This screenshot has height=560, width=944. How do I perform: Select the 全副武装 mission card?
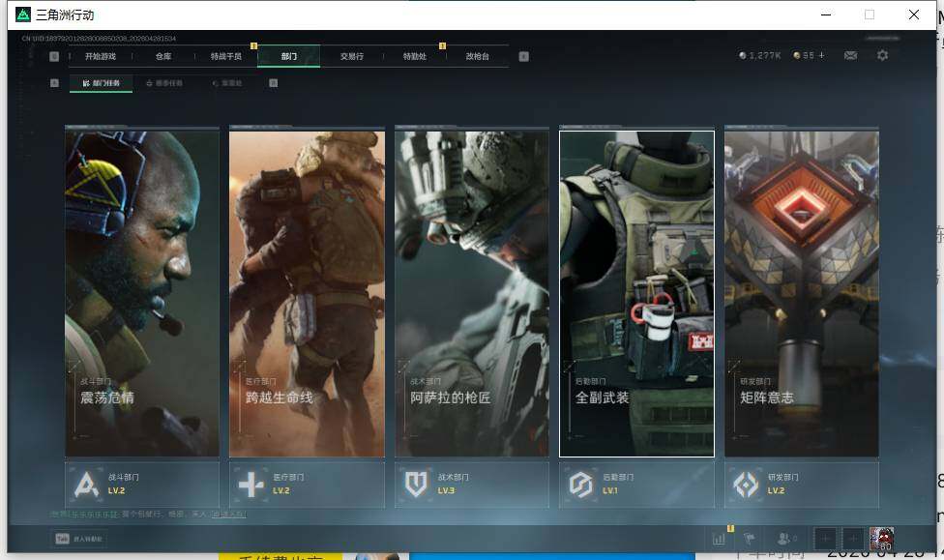[x=637, y=294]
